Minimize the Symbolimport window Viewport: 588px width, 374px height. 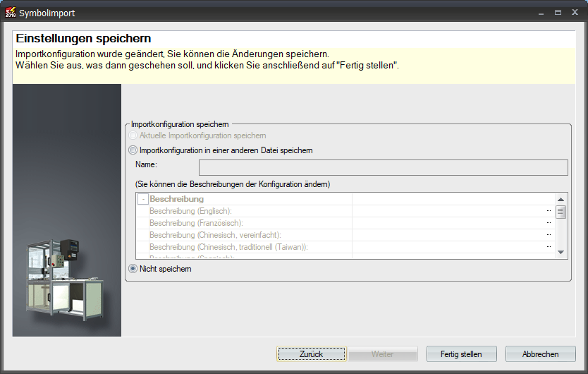pyautogui.click(x=541, y=13)
